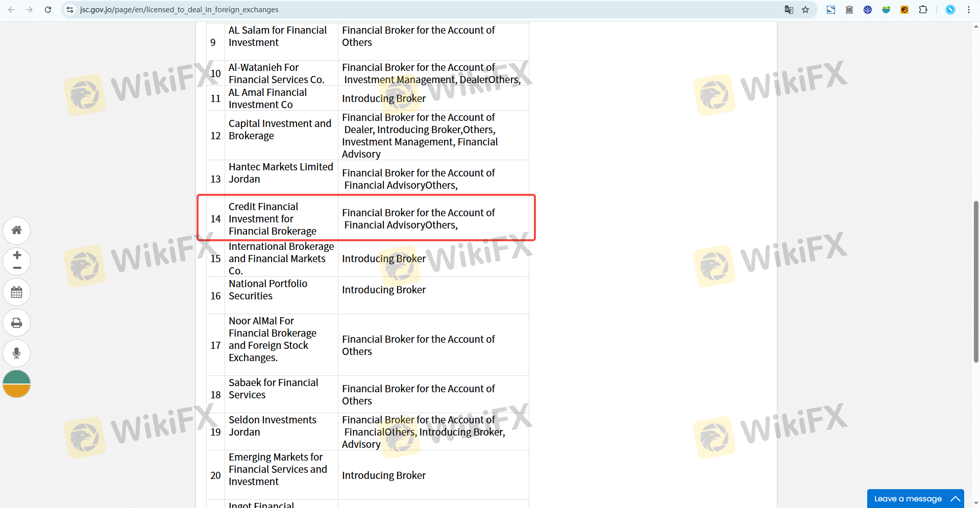
Task: Open the browser Extensions puzzle icon
Action: click(x=923, y=10)
